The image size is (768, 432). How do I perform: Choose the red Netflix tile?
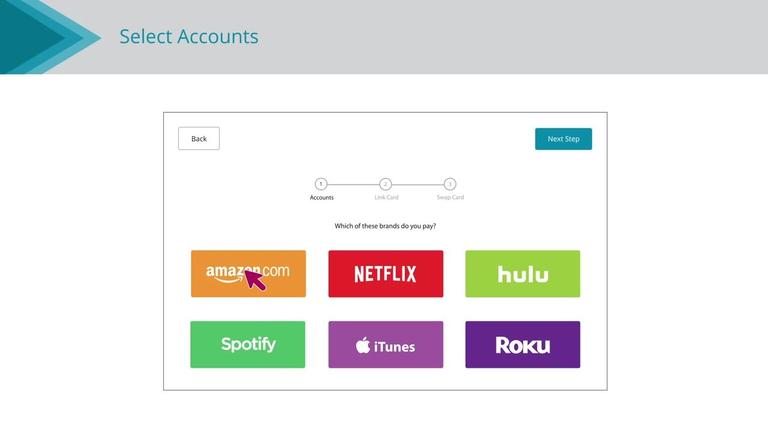(385, 273)
